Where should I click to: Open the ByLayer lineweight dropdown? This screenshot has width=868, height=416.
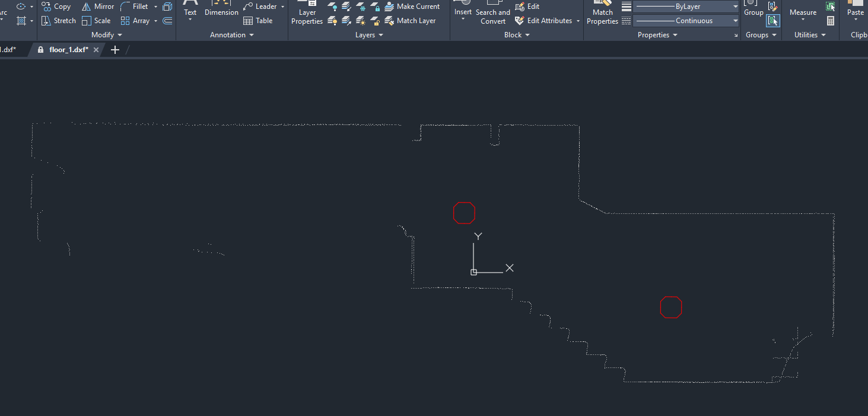[685, 7]
